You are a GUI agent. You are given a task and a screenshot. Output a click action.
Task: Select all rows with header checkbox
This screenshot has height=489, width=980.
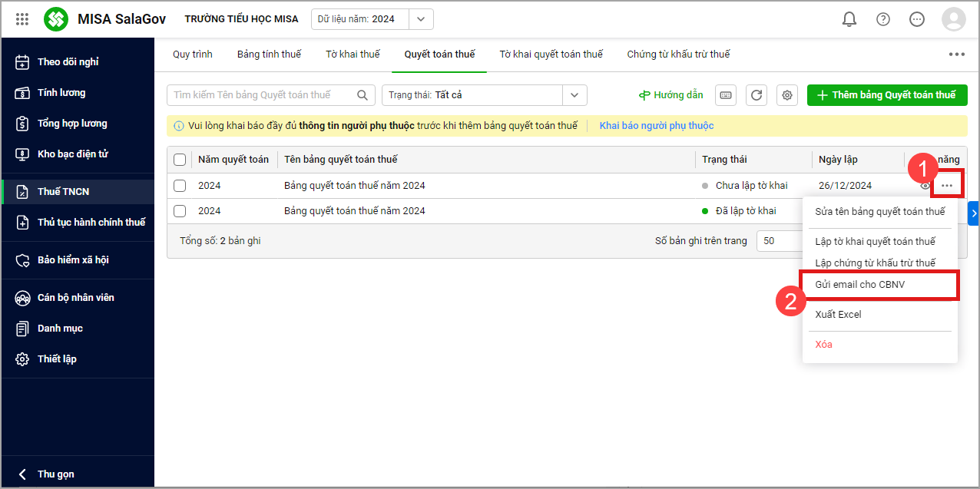tap(180, 160)
